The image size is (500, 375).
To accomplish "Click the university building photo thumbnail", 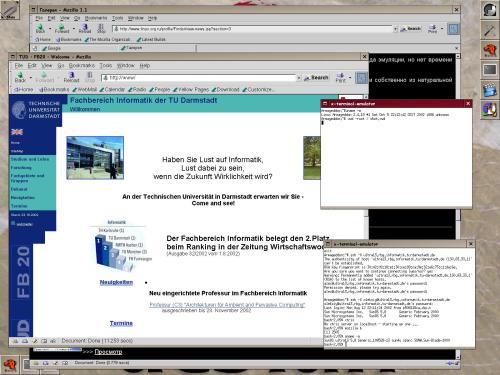I will click(95, 158).
